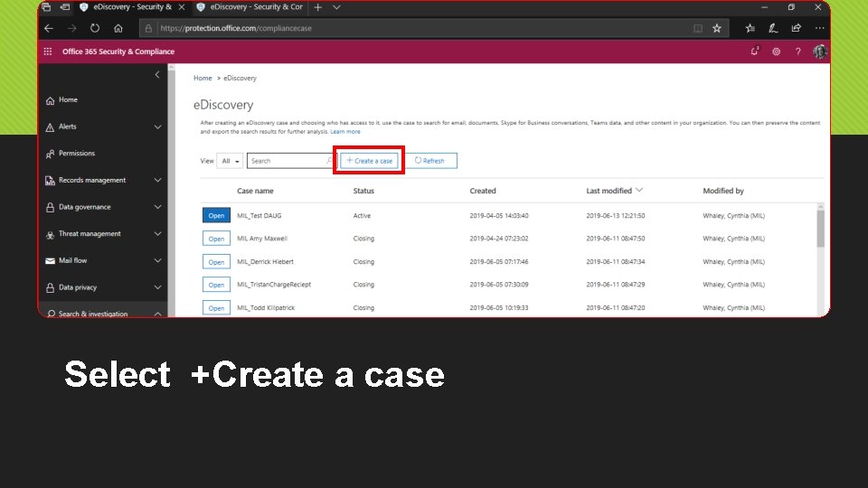This screenshot has width=868, height=488.
Task: Add page to favorites star icon
Action: [717, 28]
